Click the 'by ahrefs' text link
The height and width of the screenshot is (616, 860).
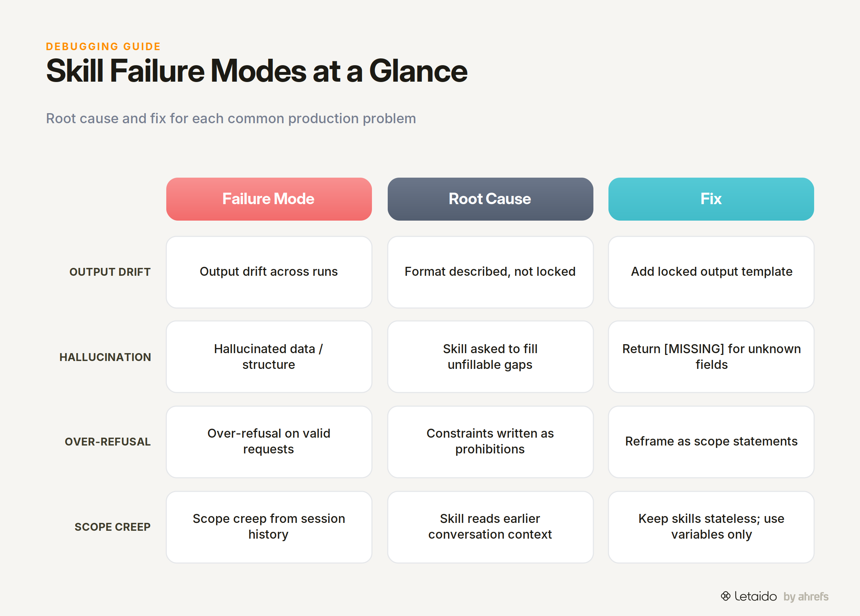click(806, 597)
